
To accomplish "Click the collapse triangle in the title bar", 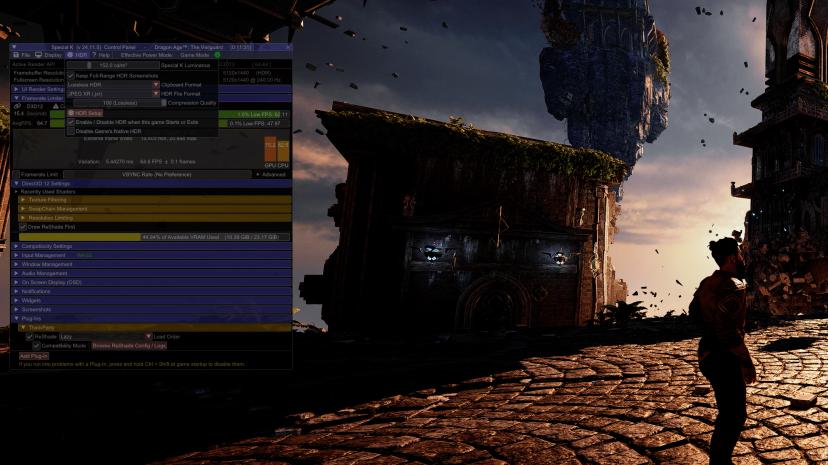I will pyautogui.click(x=14, y=46).
